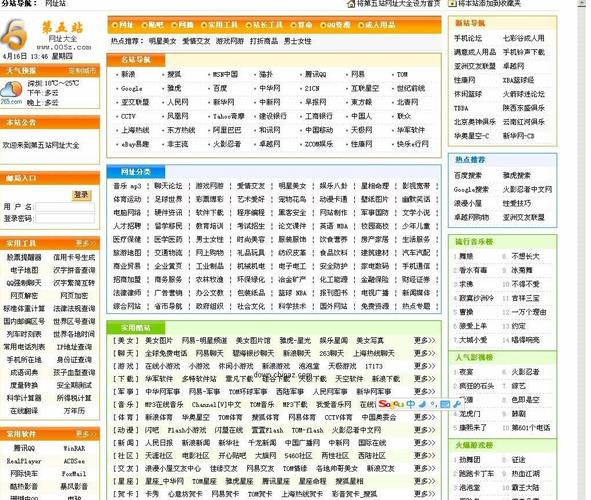Focus the 用户名 username field
Image resolution: width=591 pixels, height=500 pixels.
pos(65,207)
